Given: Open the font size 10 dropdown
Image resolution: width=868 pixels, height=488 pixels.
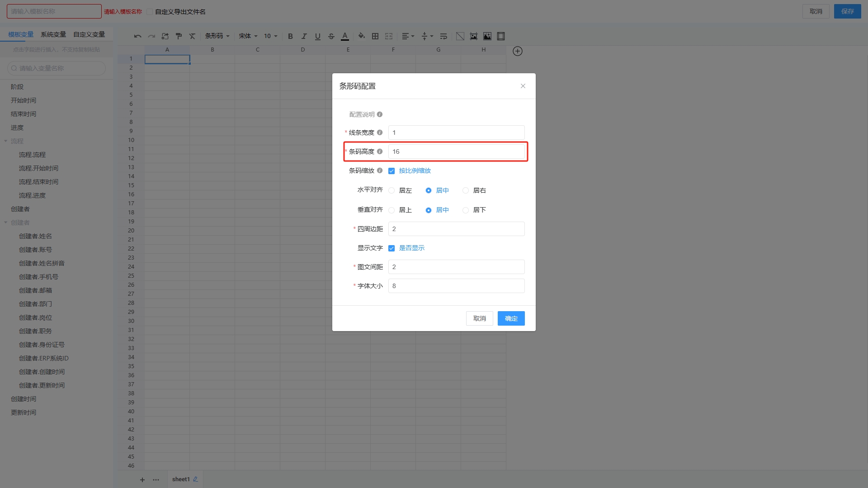Looking at the screenshot, I should [271, 36].
